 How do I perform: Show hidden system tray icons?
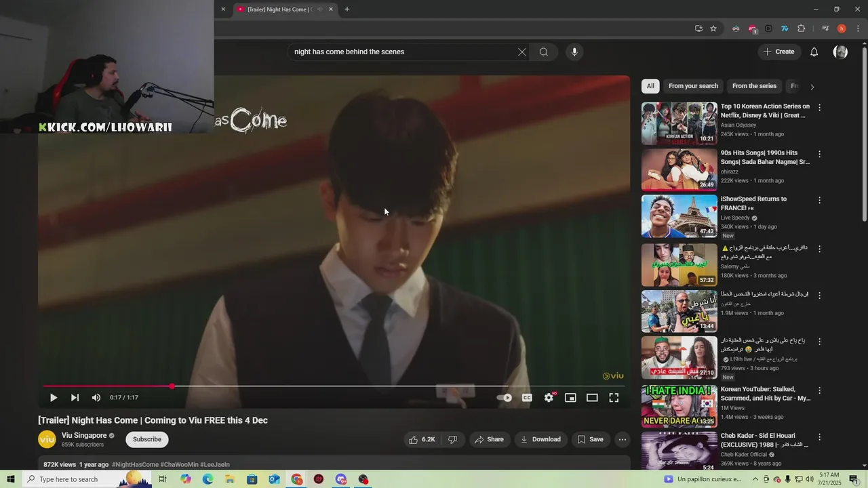point(755,479)
